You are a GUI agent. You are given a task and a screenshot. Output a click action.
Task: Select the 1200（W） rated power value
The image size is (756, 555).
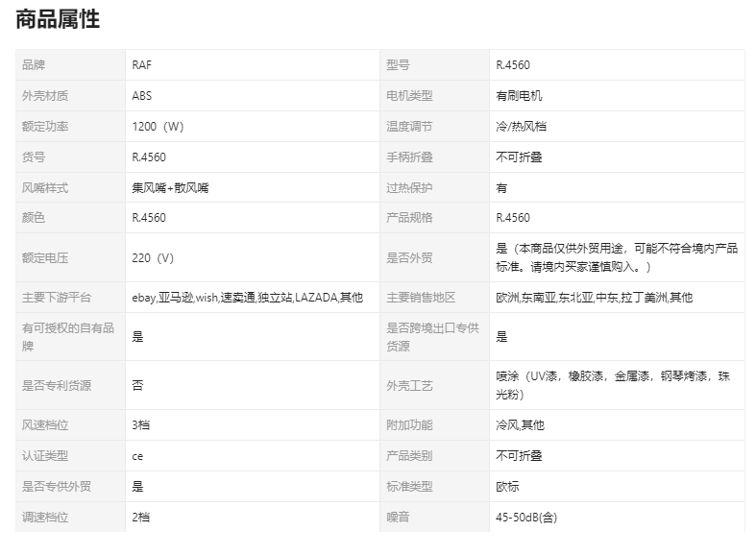(157, 127)
